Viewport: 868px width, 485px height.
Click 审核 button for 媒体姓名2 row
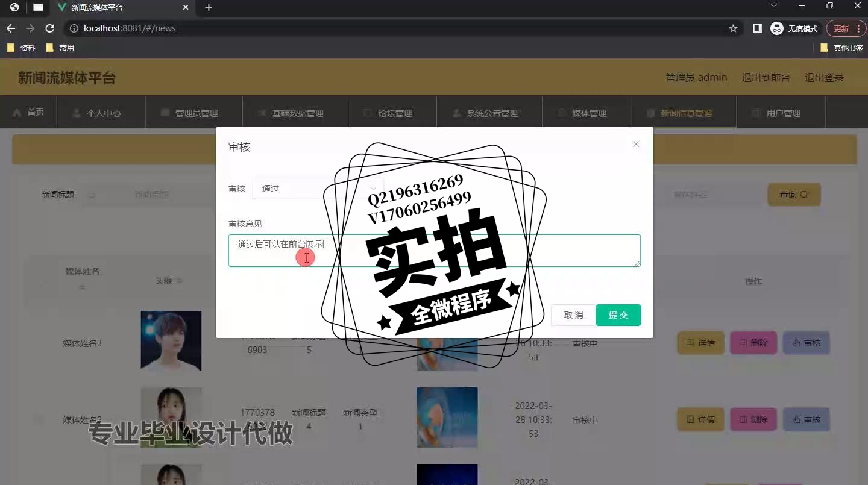click(x=807, y=419)
